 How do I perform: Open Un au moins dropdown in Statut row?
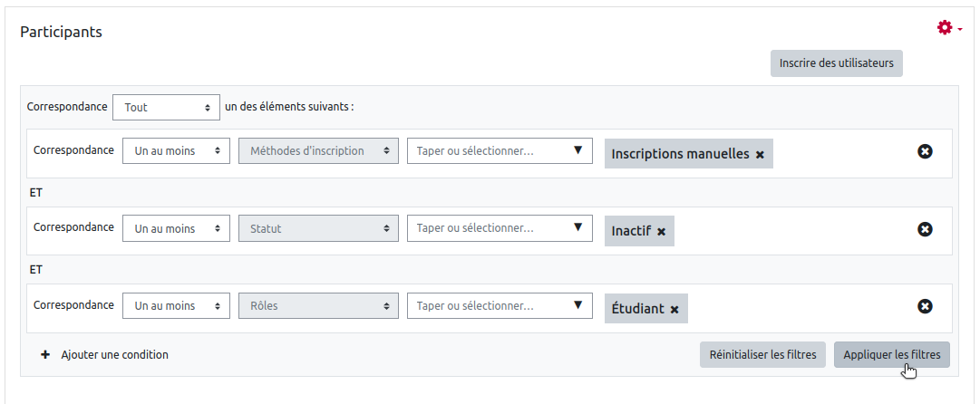[x=176, y=229]
